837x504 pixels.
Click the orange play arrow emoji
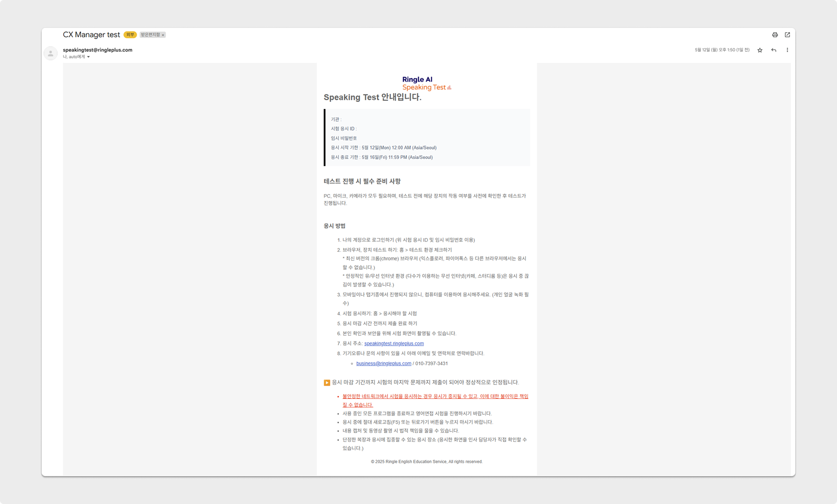click(327, 383)
